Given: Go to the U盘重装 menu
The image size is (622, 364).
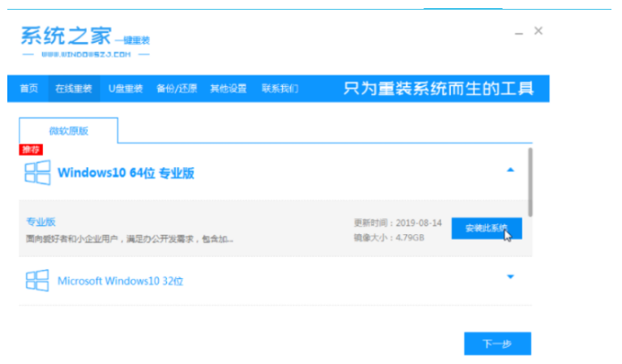Looking at the screenshot, I should coord(126,88).
